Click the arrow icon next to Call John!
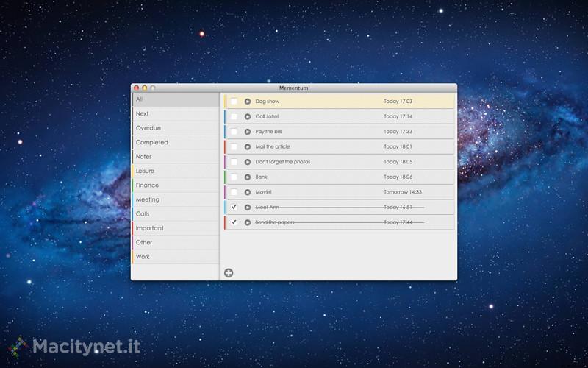 coord(248,116)
